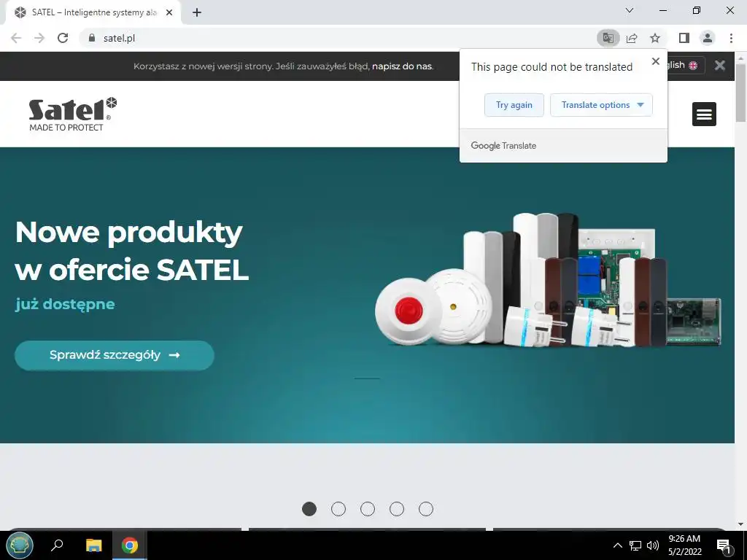The height and width of the screenshot is (560, 747).
Task: Open volume tray icon
Action: [x=653, y=545]
